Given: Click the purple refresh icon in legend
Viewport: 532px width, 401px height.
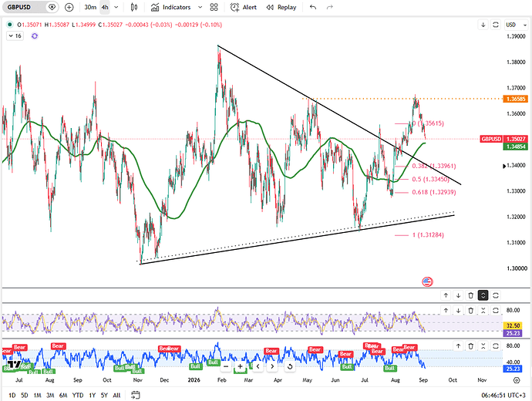Looking at the screenshot, I should pyautogui.click(x=35, y=35).
